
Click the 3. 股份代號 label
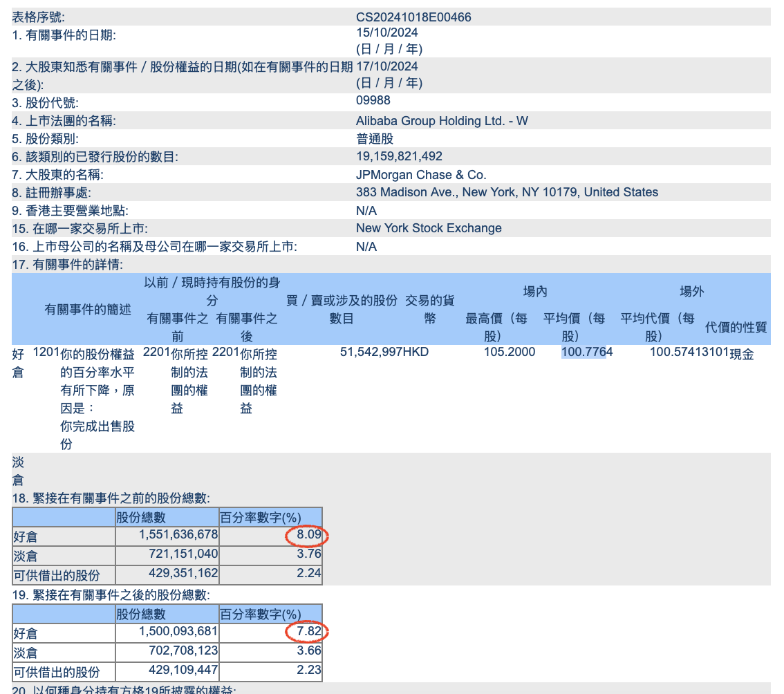click(46, 103)
